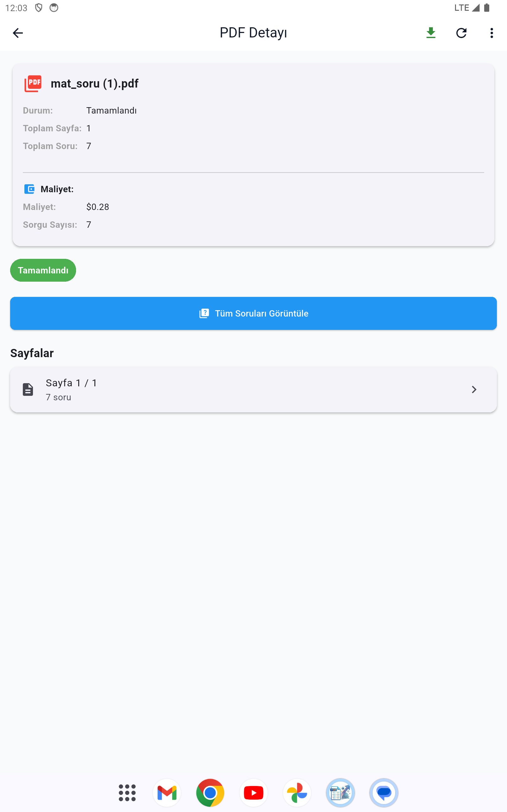Open the Messages app from dock
Viewport: 507px width, 812px height.
click(384, 793)
